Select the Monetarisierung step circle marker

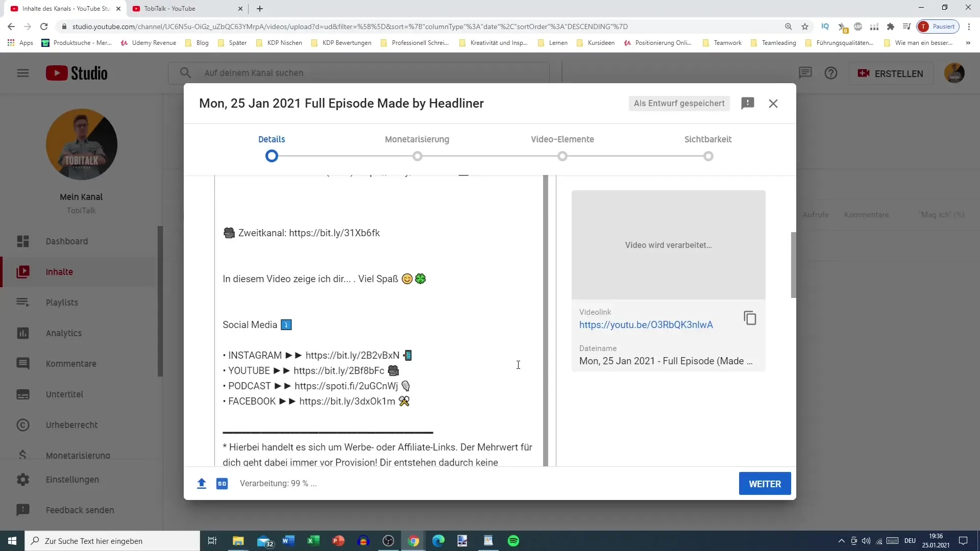pos(418,156)
